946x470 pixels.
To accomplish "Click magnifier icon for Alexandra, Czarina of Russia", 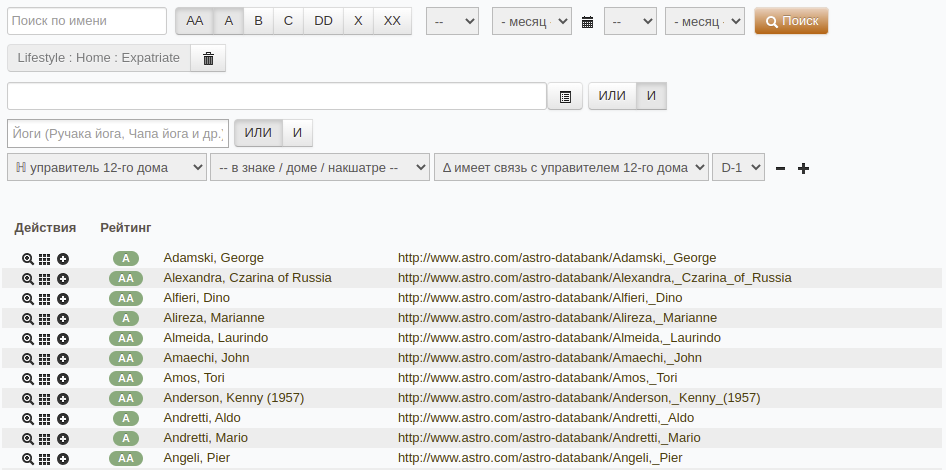I will pyautogui.click(x=28, y=279).
